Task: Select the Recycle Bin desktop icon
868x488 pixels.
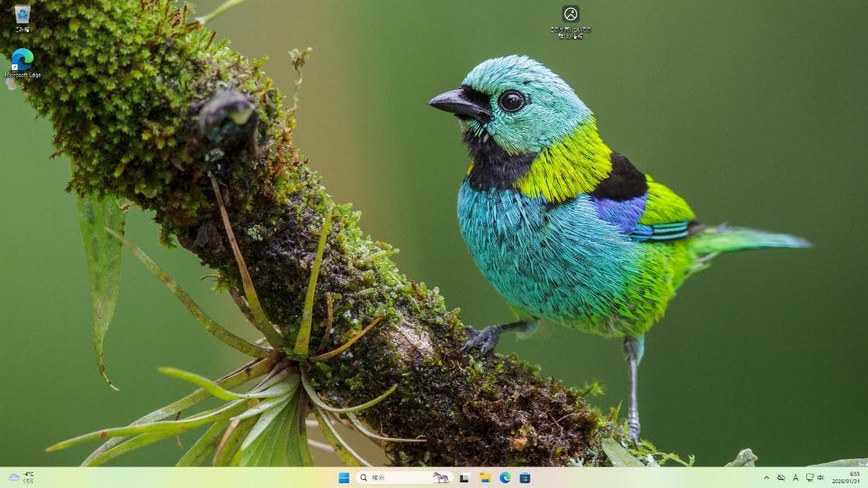Action: 22,14
